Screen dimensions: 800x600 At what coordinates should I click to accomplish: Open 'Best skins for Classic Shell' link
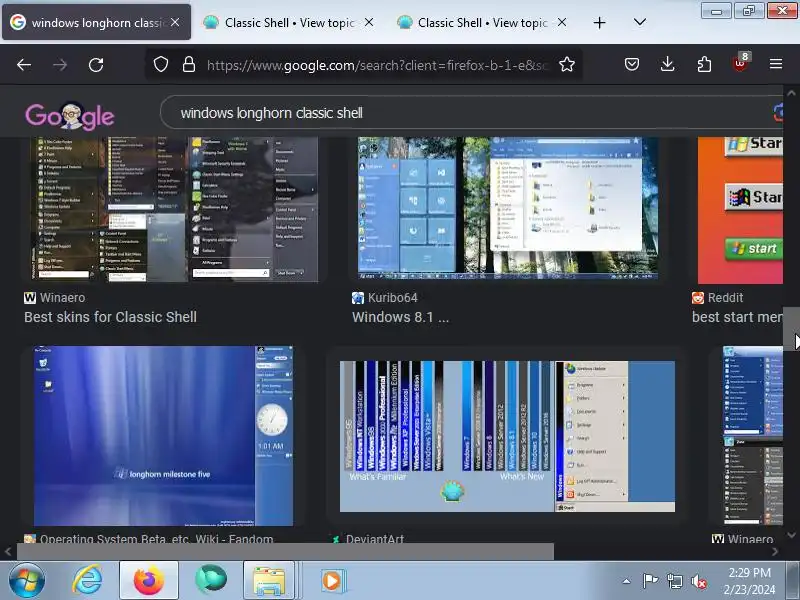(x=110, y=317)
